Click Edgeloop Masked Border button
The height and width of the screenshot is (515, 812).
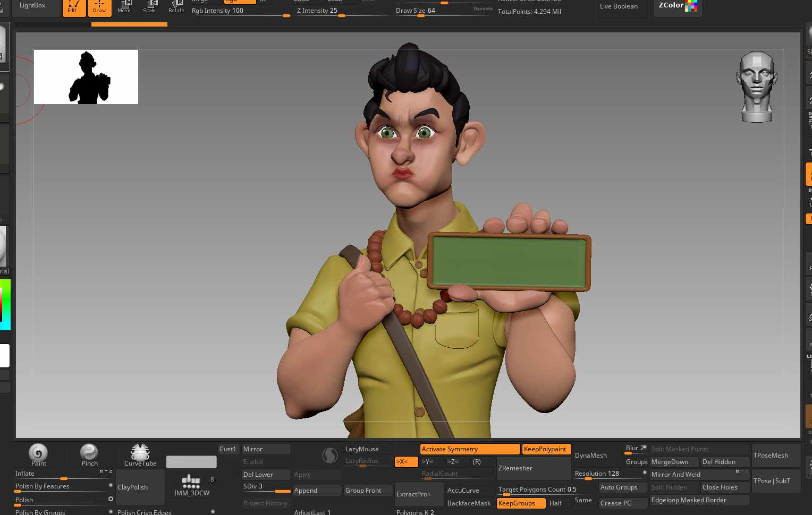click(699, 500)
